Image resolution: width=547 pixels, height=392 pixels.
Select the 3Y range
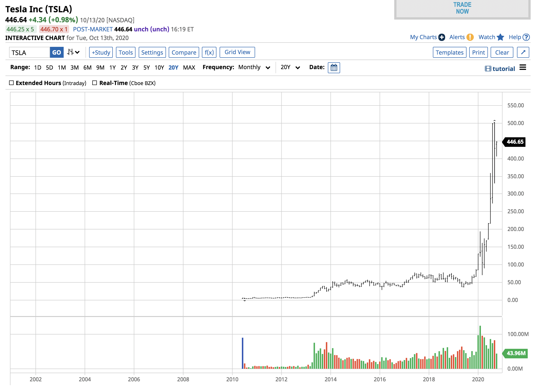[135, 68]
